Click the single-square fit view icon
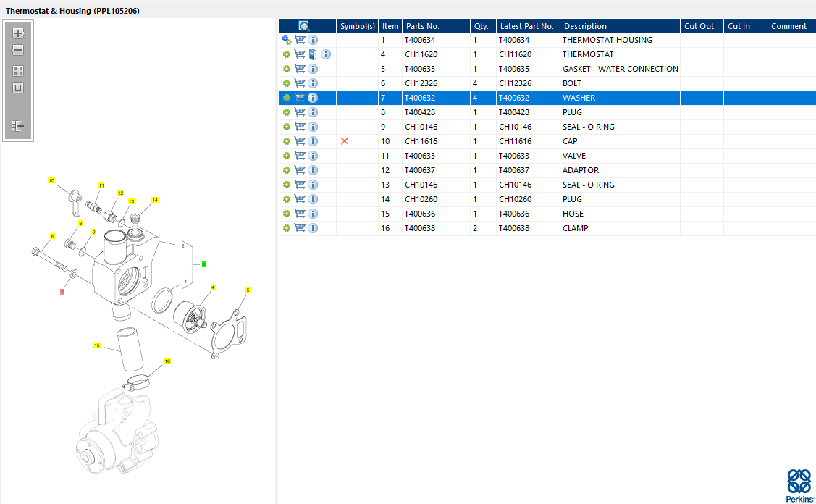The width and height of the screenshot is (816, 504). [x=18, y=88]
